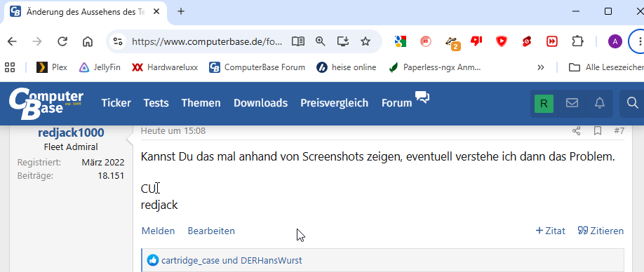This screenshot has width=644, height=272.
Task: Bookmark post #7 with the bookmark icon
Action: click(598, 131)
